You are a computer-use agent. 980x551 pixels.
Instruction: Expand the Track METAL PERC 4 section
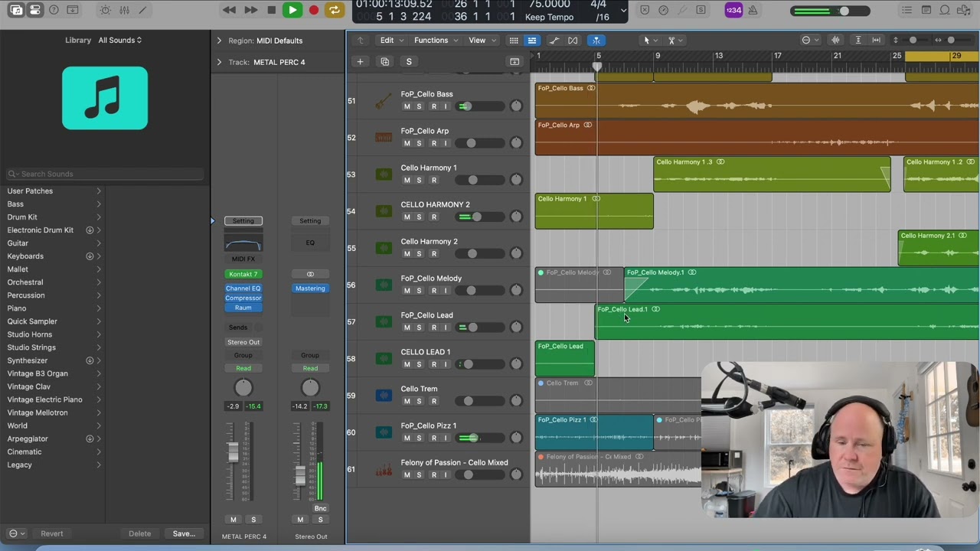click(x=219, y=61)
